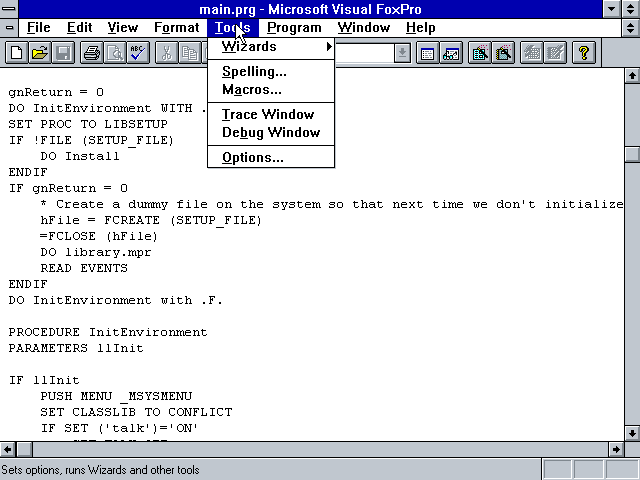Open the Help menu
The height and width of the screenshot is (480, 640).
pyautogui.click(x=420, y=28)
